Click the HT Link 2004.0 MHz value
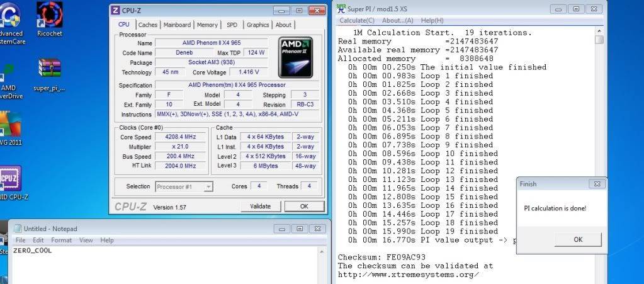This screenshot has width=644, height=284. (x=180, y=166)
